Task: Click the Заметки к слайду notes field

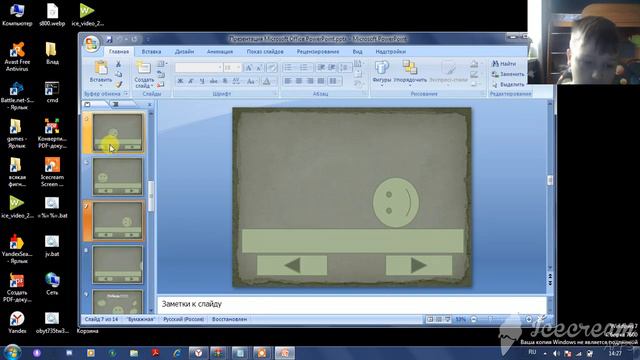Action: (x=352, y=304)
